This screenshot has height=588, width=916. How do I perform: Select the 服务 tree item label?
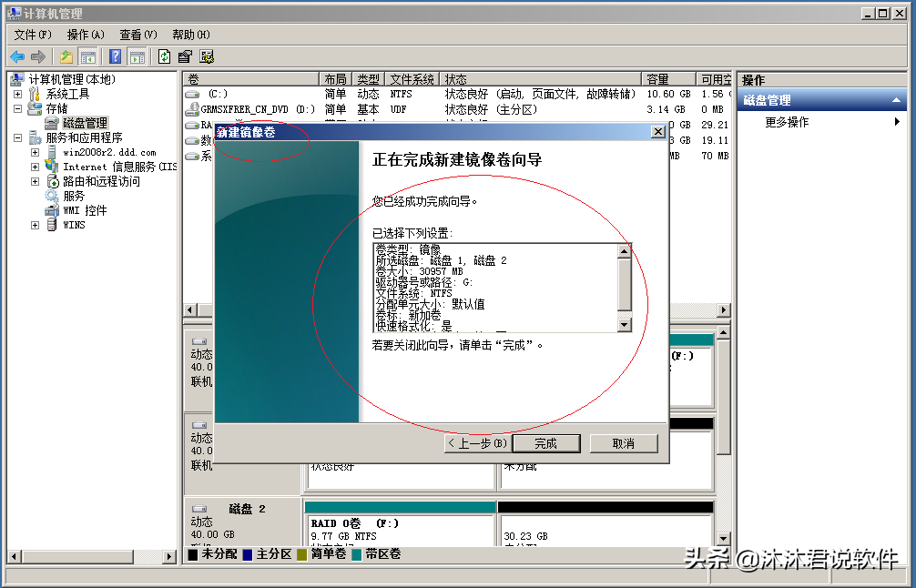(x=74, y=196)
